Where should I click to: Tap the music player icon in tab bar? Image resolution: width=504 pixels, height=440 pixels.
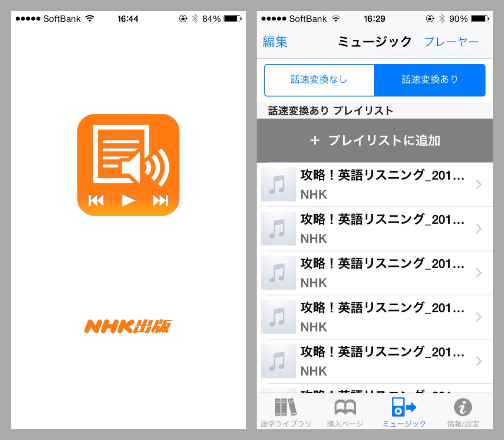(x=404, y=407)
